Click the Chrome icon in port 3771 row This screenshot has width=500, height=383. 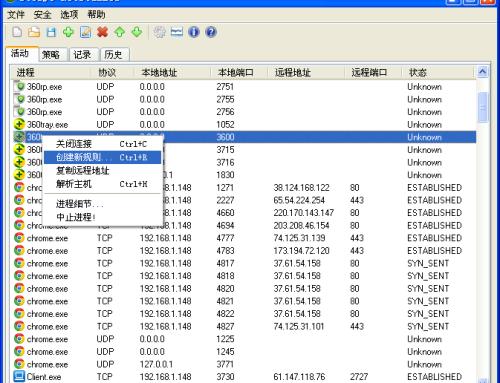[x=19, y=364]
